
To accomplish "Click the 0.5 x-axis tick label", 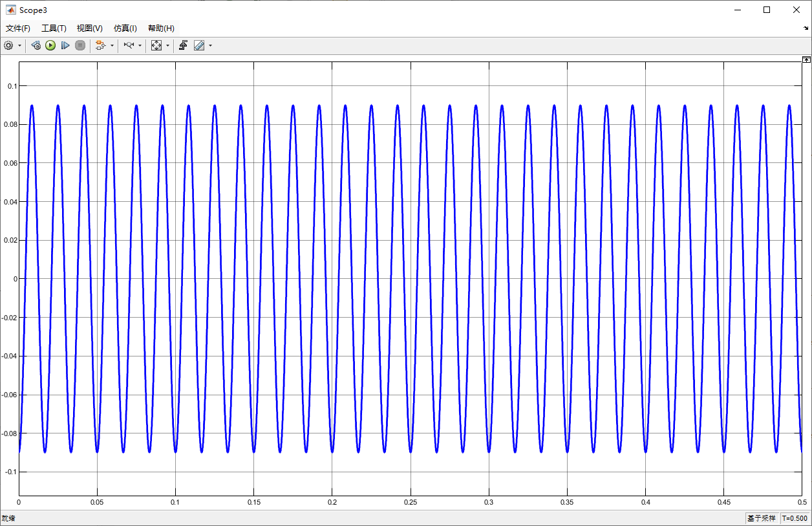I will point(802,502).
